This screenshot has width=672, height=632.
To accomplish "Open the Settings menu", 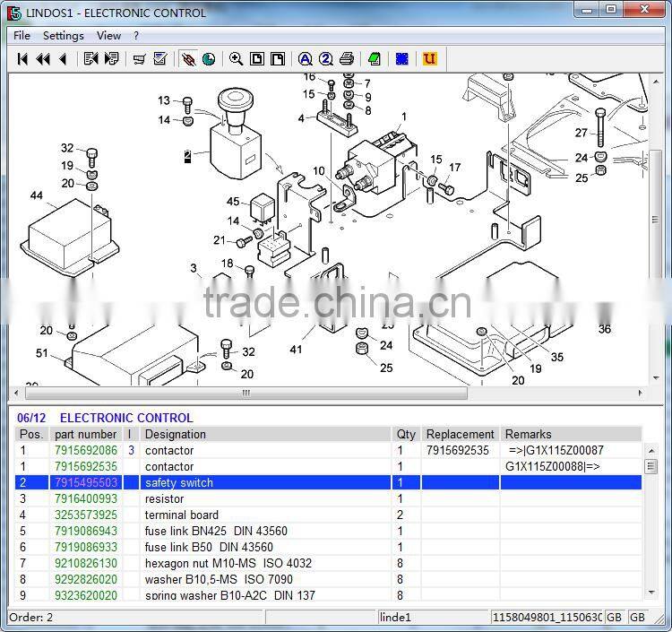I will click(63, 36).
